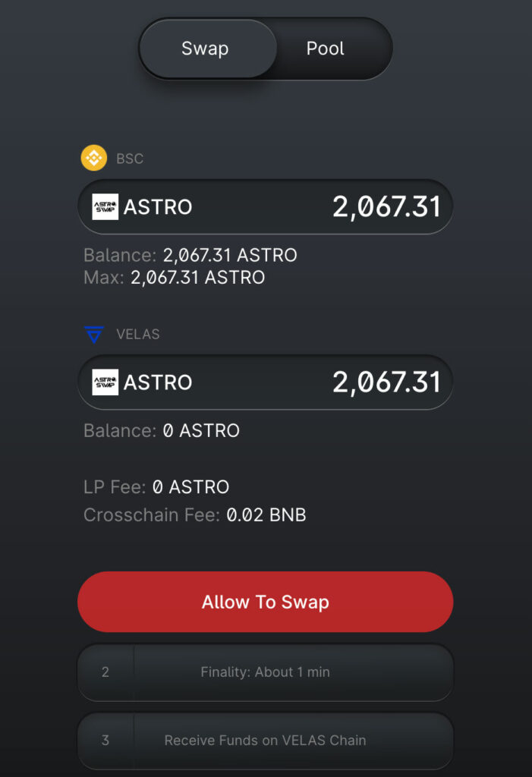
Task: Click the AstroSwap logo in the VELAS field
Action: tap(105, 382)
